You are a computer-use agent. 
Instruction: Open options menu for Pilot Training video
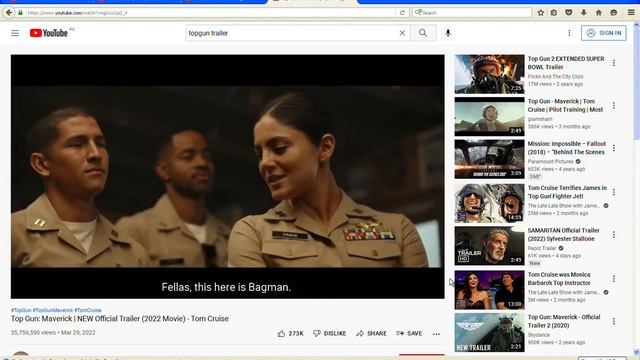pos(613,106)
